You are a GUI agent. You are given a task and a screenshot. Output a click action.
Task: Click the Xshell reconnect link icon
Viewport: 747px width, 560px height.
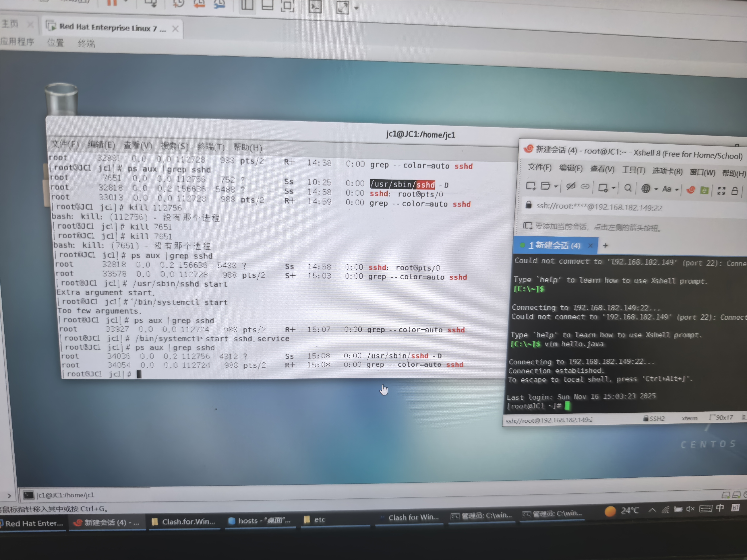tap(585, 187)
